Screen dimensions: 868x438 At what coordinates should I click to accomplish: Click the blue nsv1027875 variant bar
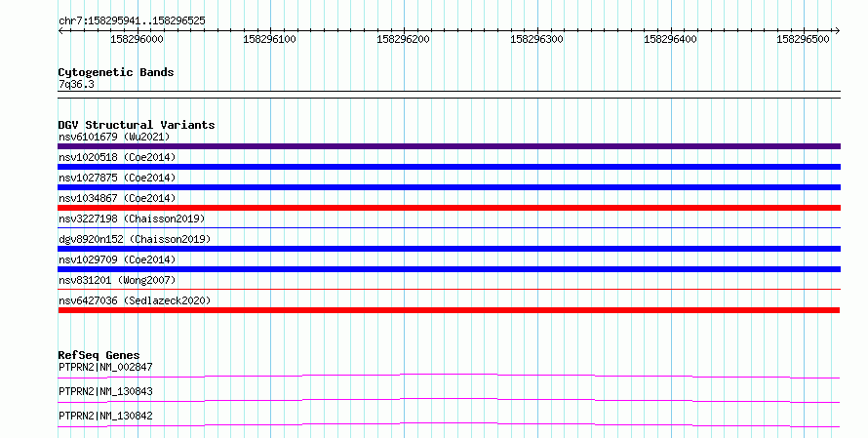click(449, 187)
